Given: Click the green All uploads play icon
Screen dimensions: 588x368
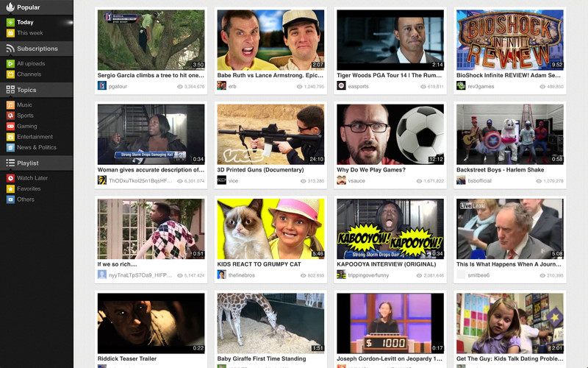Looking at the screenshot, I should pos(10,64).
